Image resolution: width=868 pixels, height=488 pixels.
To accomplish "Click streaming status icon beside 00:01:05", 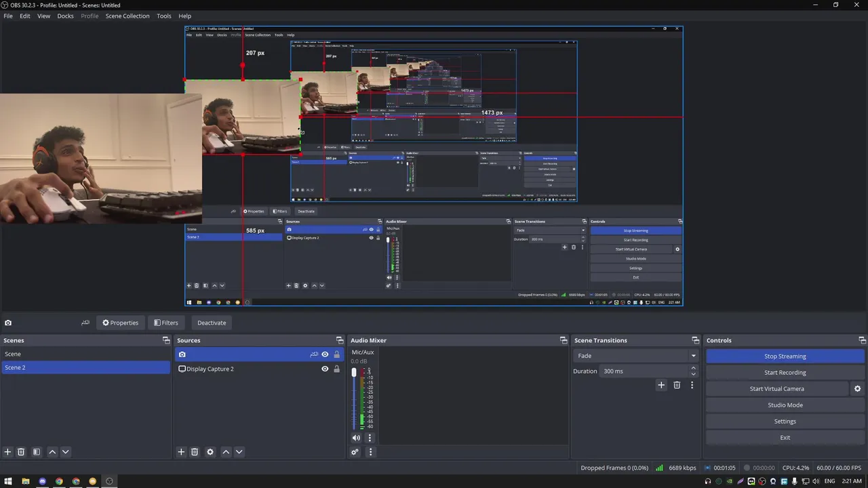I will (707, 468).
